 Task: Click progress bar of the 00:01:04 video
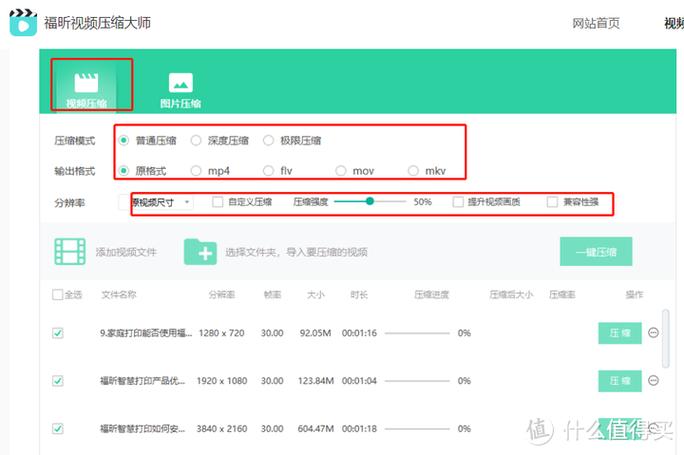(417, 381)
